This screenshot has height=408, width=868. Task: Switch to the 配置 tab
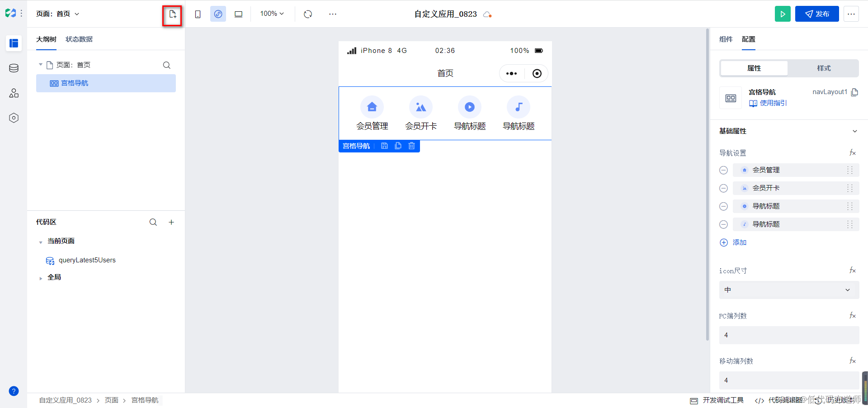pos(749,39)
